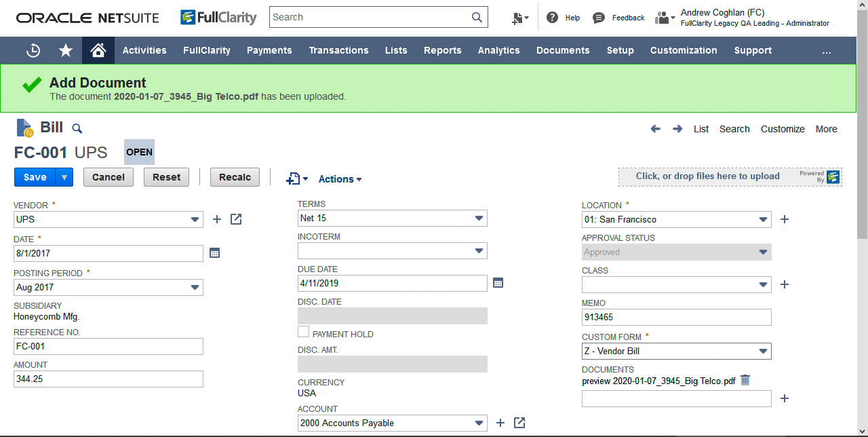
Task: Open the Due Date calendar icon
Action: point(498,282)
